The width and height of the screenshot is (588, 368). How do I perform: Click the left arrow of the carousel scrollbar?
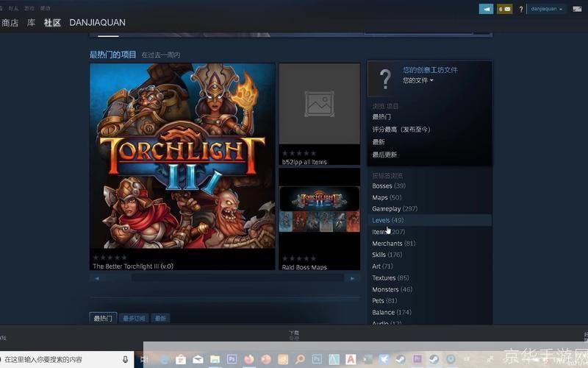97,278
